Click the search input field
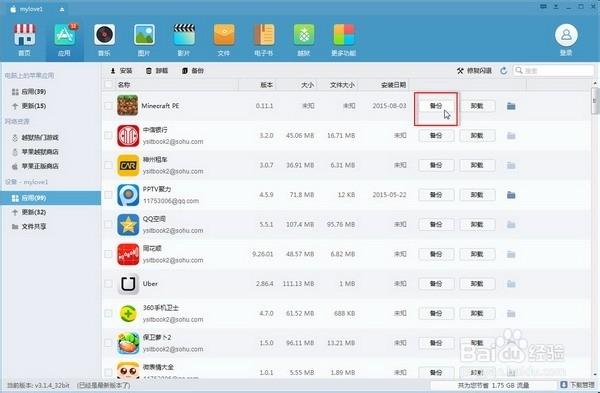This screenshot has height=393, width=600. coord(553,70)
